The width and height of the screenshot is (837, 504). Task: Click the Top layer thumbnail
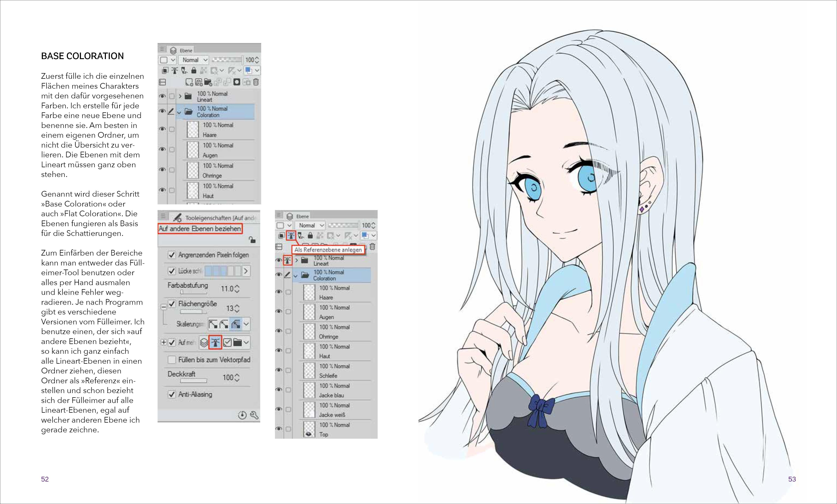309,429
